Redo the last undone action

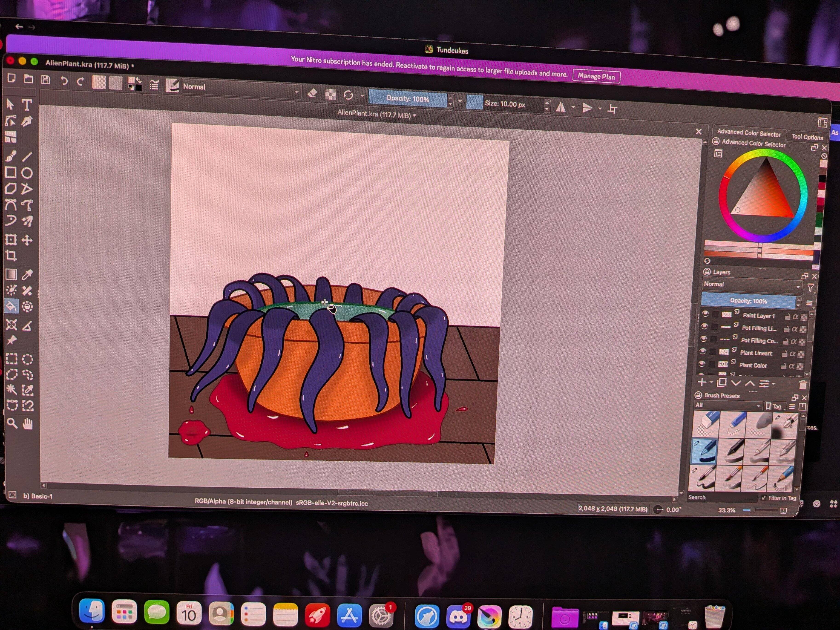(x=80, y=81)
